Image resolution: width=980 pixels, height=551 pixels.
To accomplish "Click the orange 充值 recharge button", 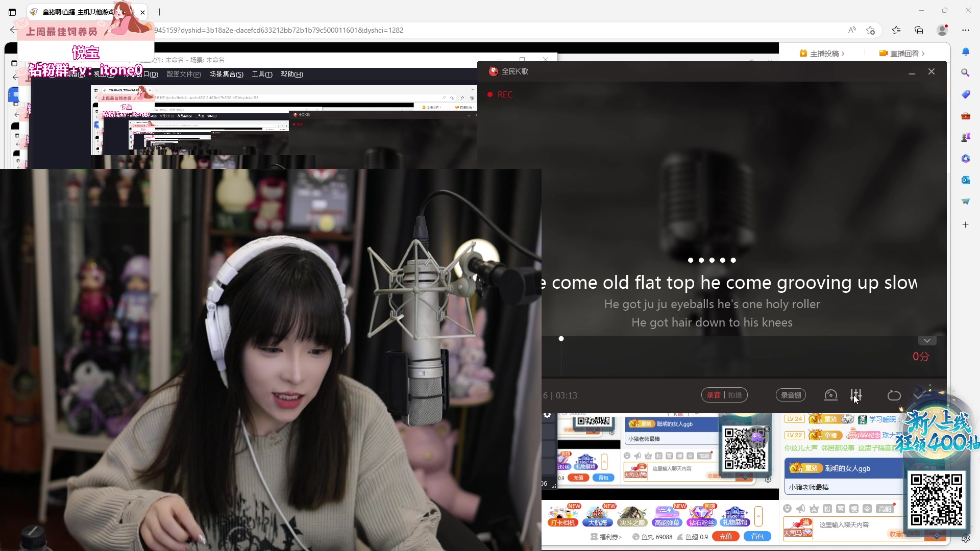I will click(726, 536).
